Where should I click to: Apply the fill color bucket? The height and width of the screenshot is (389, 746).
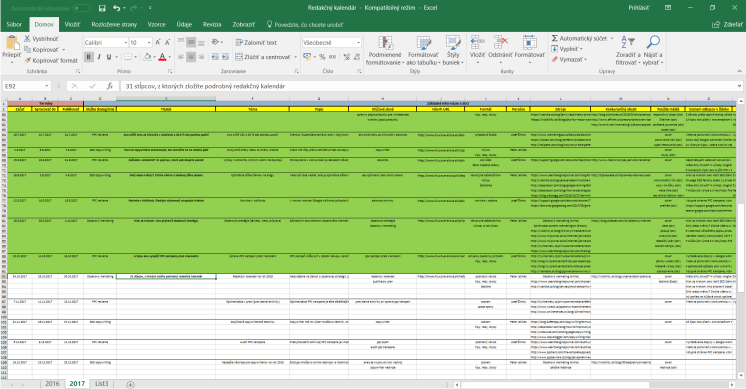(x=147, y=57)
